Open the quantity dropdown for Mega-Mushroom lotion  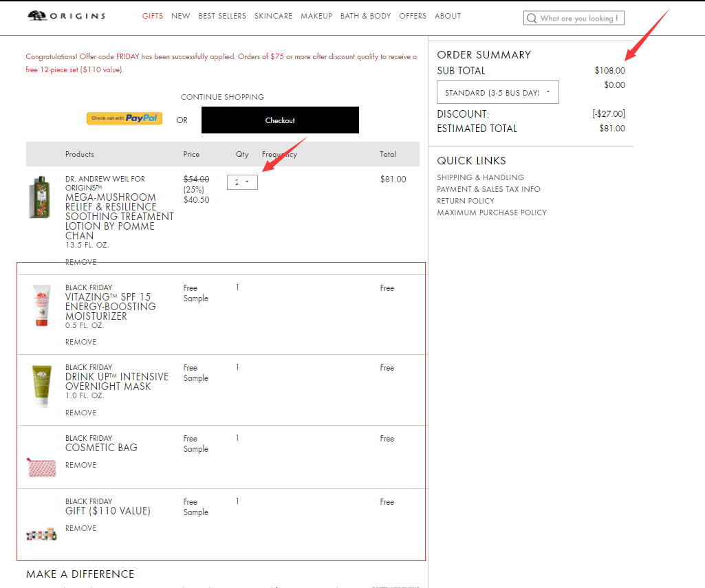pos(242,182)
